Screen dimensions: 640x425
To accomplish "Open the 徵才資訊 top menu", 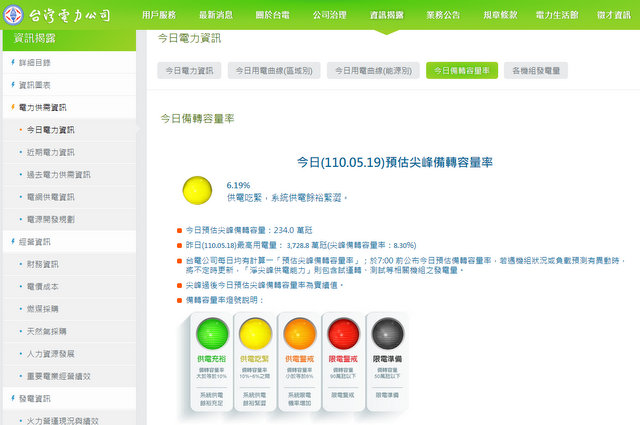I will (x=614, y=15).
